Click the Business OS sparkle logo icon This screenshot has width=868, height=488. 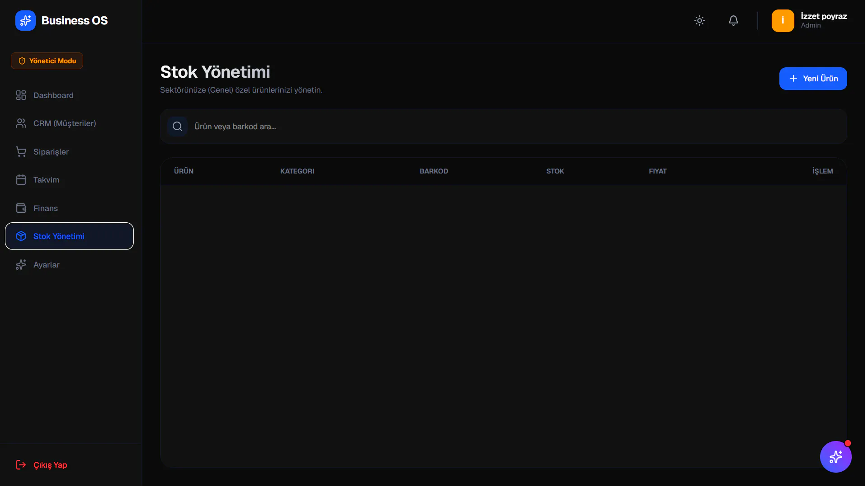click(x=25, y=20)
